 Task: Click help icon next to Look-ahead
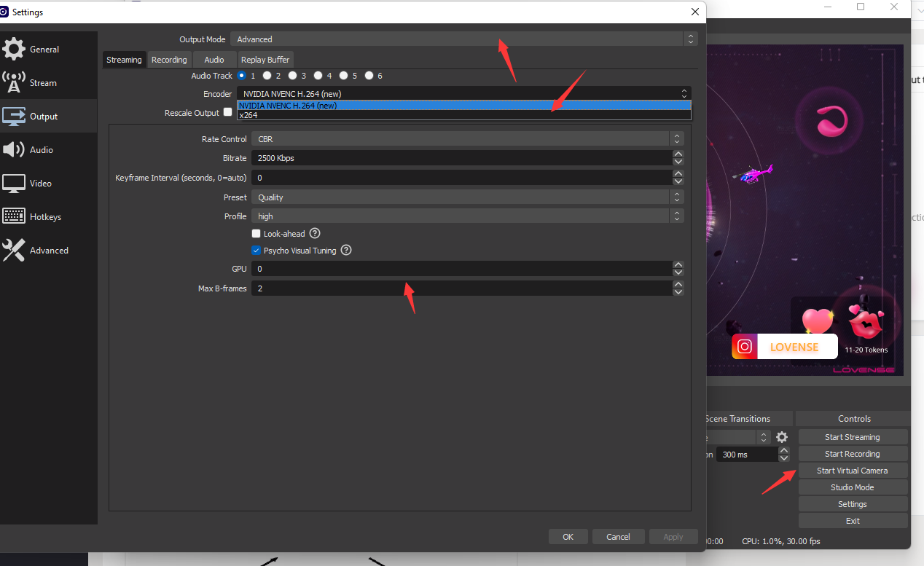coord(315,234)
